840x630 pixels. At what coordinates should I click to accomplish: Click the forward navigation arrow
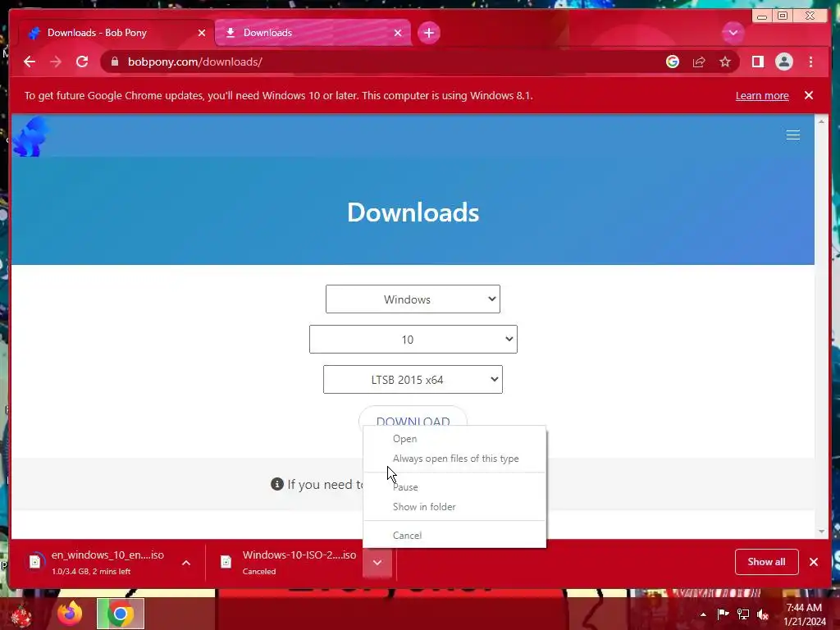click(56, 62)
